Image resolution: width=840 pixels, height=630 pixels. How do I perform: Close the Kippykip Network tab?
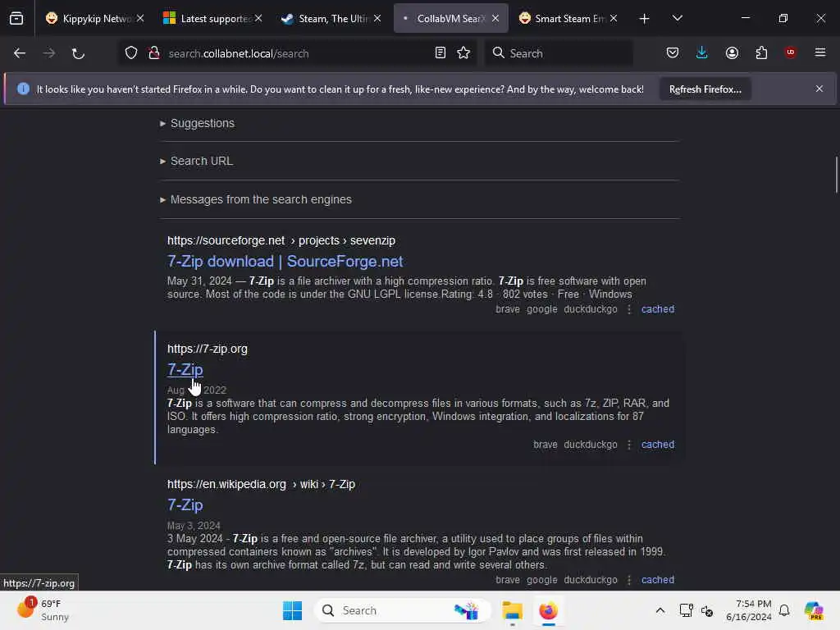tap(140, 19)
